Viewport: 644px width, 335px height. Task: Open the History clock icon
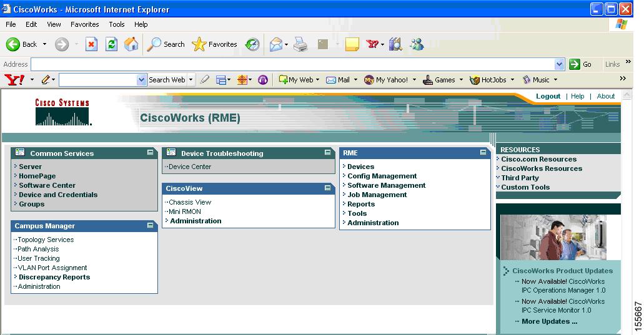tap(252, 44)
